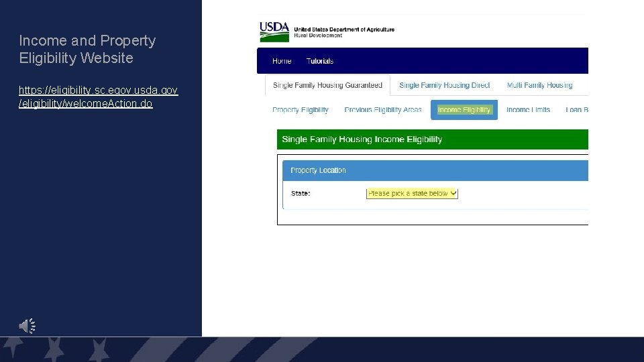The image size is (644, 362).
Task: Open Income Limits link
Action: coord(528,109)
